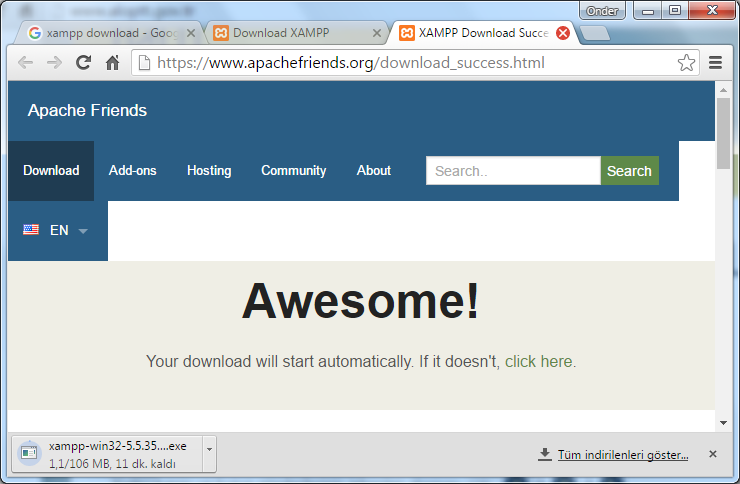Open the Apache Friends home link
Viewport: 740px width, 484px height.
pyautogui.click(x=87, y=110)
